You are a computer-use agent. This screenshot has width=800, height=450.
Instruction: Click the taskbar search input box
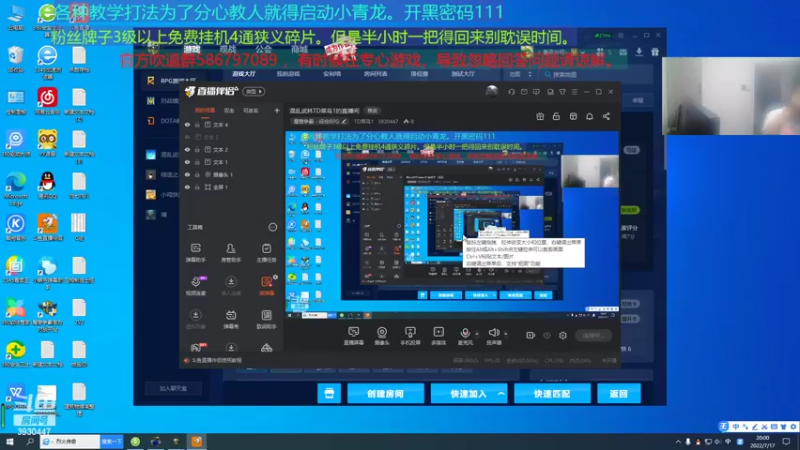tap(69, 441)
